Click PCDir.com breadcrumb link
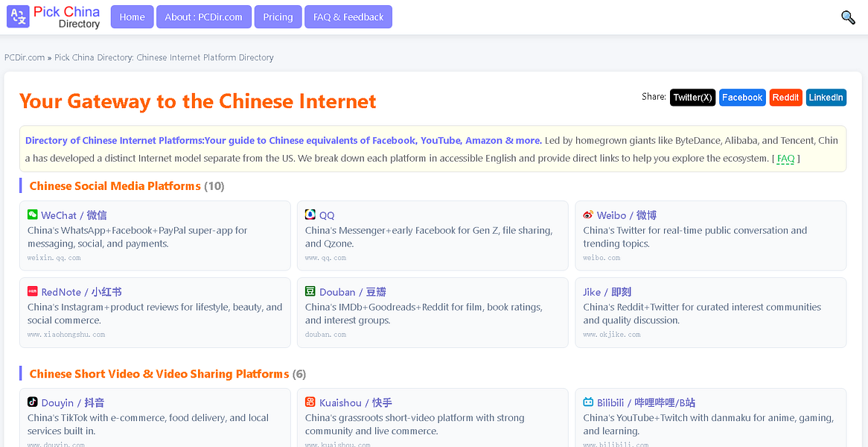Screen dimensions: 868x447 click(x=25, y=57)
